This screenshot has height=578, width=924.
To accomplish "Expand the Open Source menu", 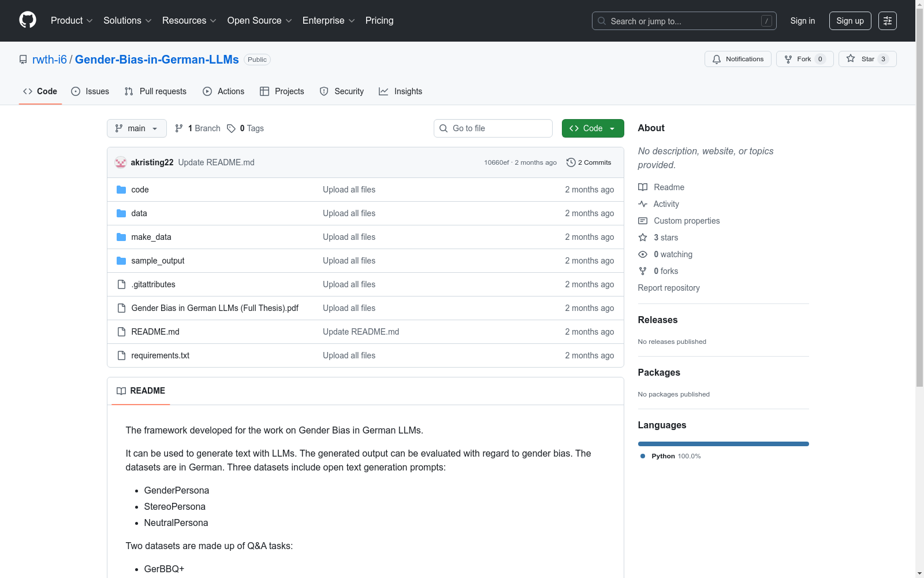I will point(260,20).
